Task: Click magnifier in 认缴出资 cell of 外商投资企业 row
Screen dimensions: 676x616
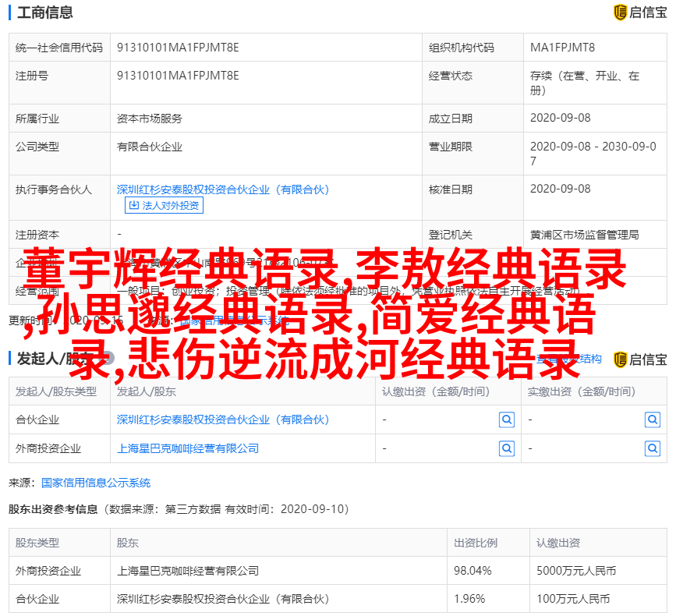Action: [x=507, y=449]
